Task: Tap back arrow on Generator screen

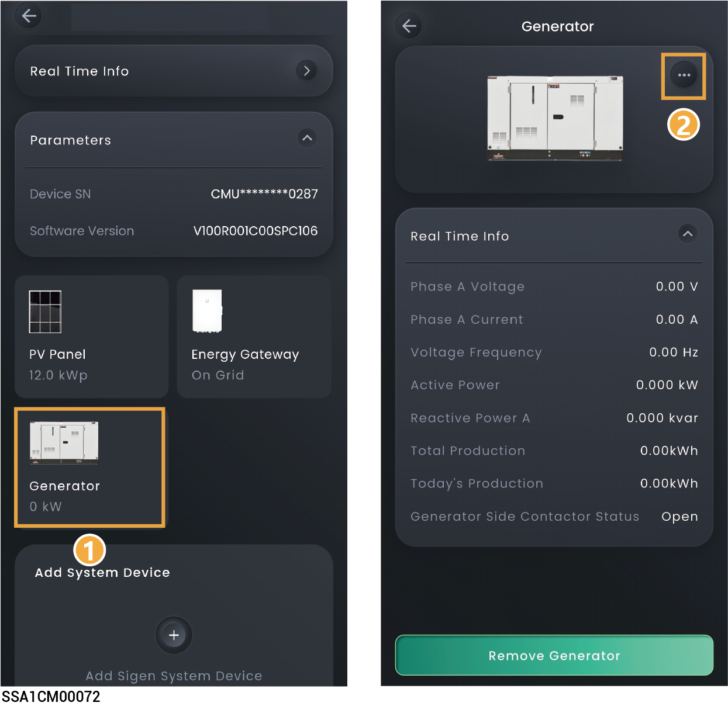Action: coord(409,26)
